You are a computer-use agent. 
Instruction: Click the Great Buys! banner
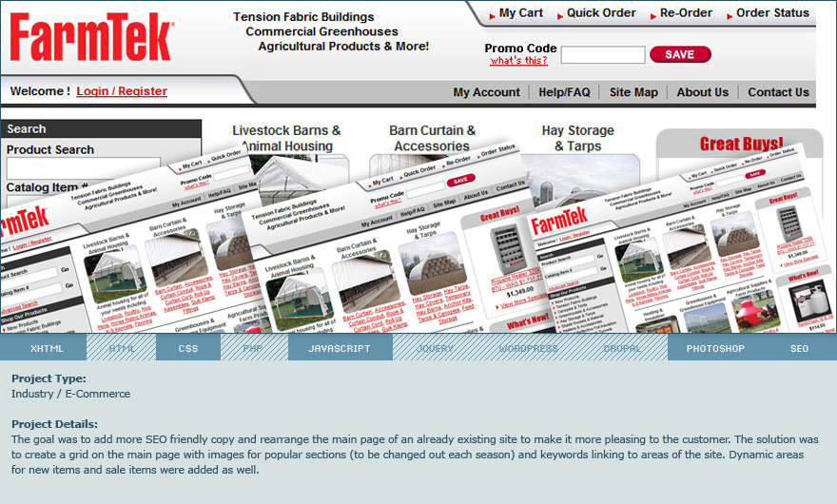point(742,144)
